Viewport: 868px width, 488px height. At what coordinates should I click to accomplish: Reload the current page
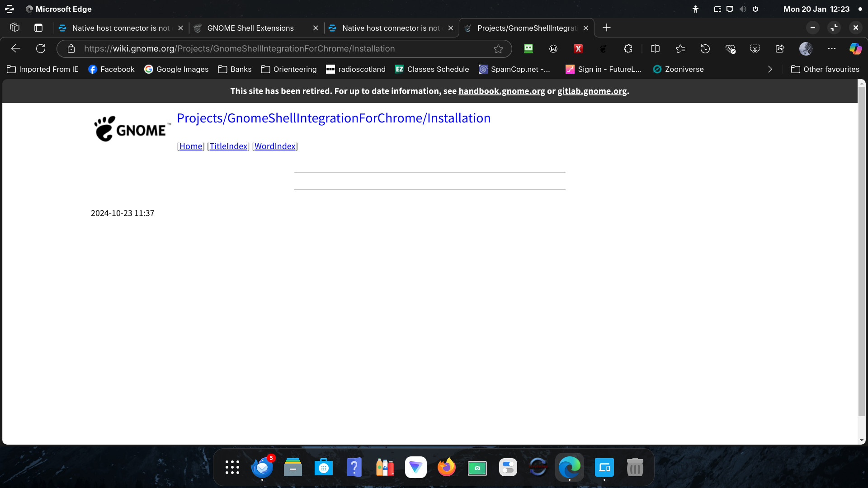(41, 49)
